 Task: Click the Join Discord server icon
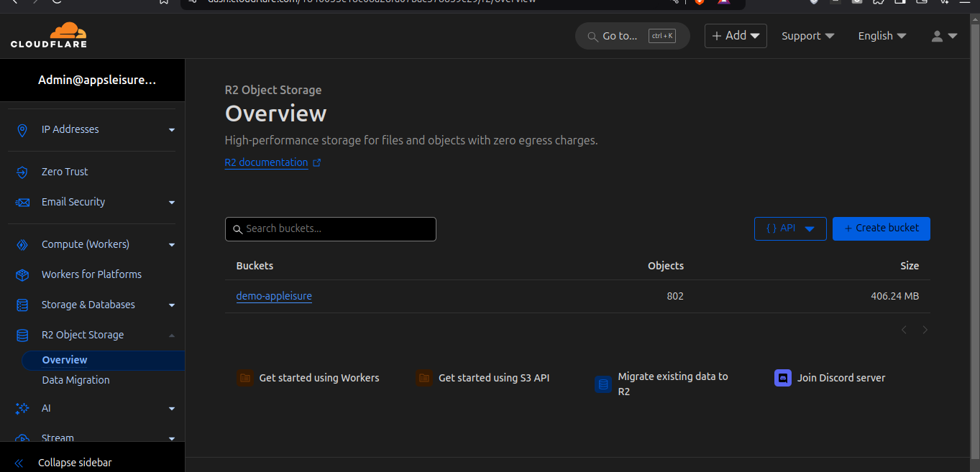782,377
